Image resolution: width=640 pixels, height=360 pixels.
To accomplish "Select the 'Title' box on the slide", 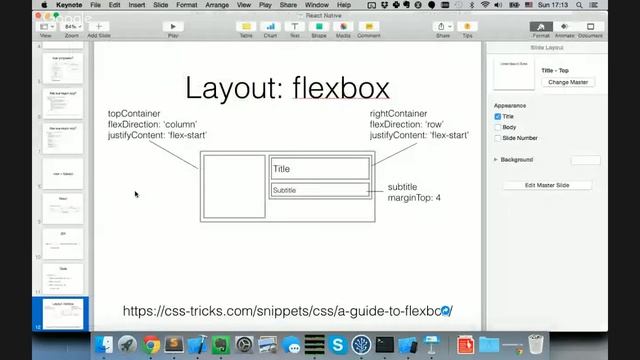I will point(320,169).
